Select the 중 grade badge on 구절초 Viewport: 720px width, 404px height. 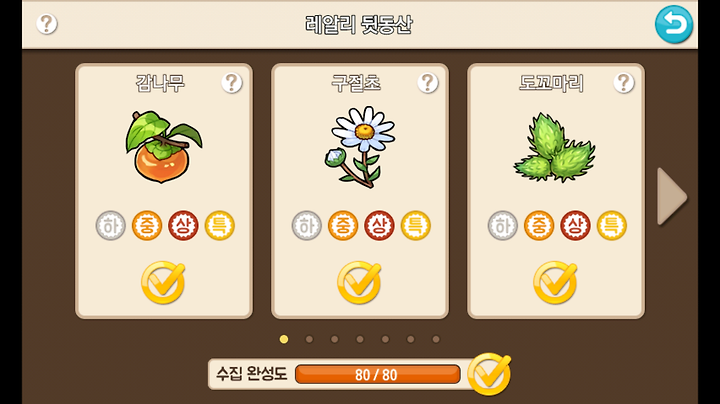(343, 225)
